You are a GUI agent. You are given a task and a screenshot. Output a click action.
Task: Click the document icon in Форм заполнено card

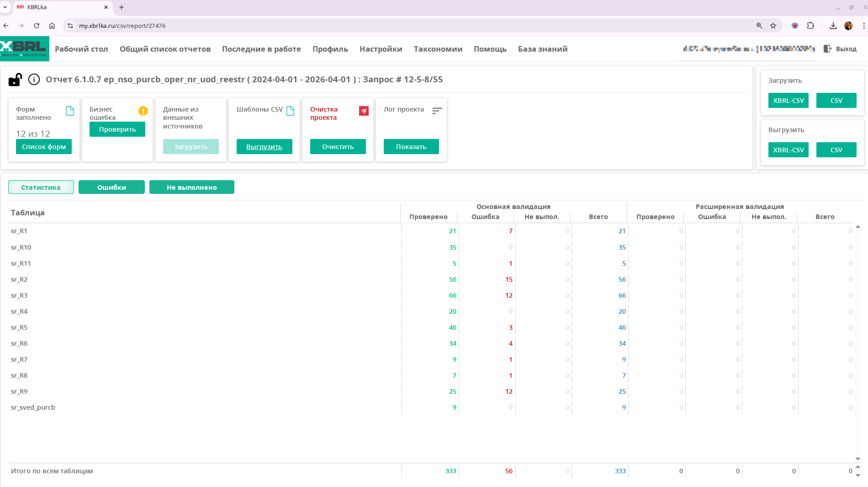[70, 111]
